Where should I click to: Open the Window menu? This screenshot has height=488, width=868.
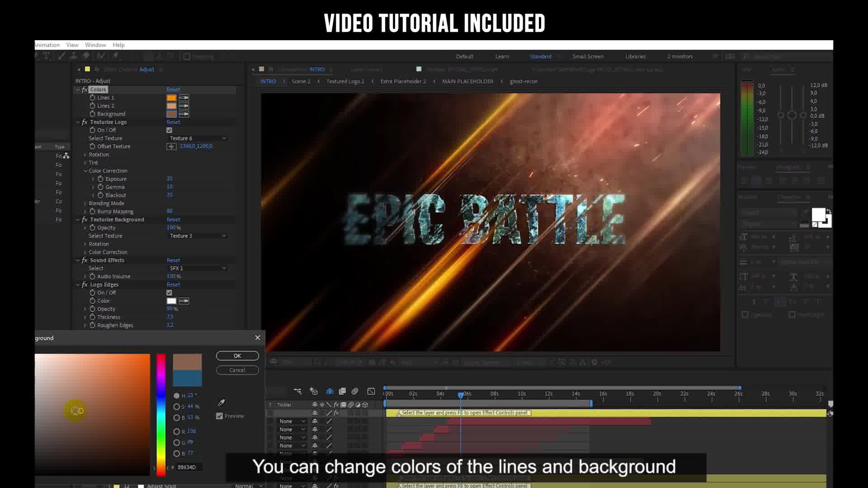click(95, 45)
